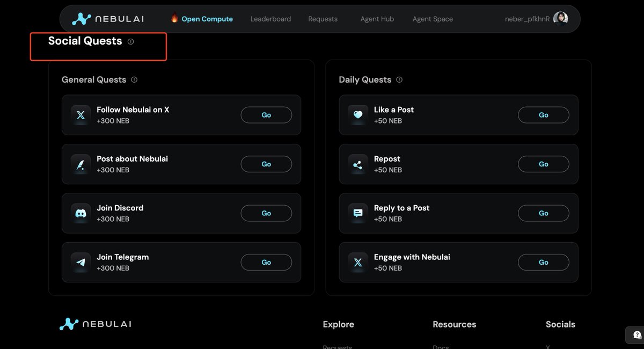The image size is (644, 349).
Task: Click the fire icon beside Open Compute
Action: (174, 18)
